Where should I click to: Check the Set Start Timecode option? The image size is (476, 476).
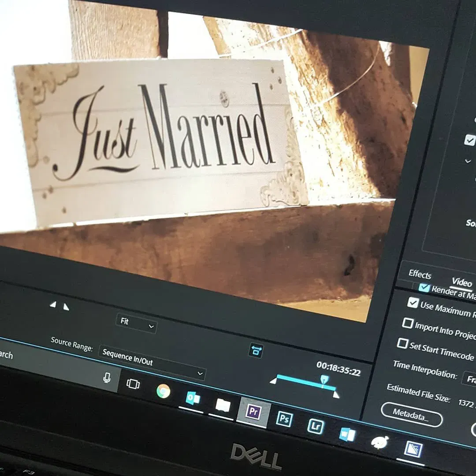coord(402,343)
